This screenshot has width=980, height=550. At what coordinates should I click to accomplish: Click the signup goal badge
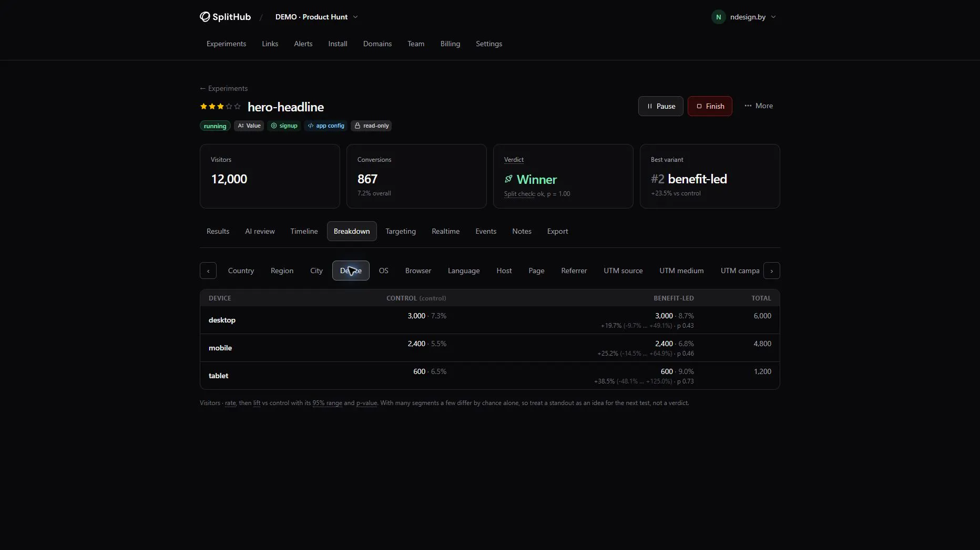[284, 126]
